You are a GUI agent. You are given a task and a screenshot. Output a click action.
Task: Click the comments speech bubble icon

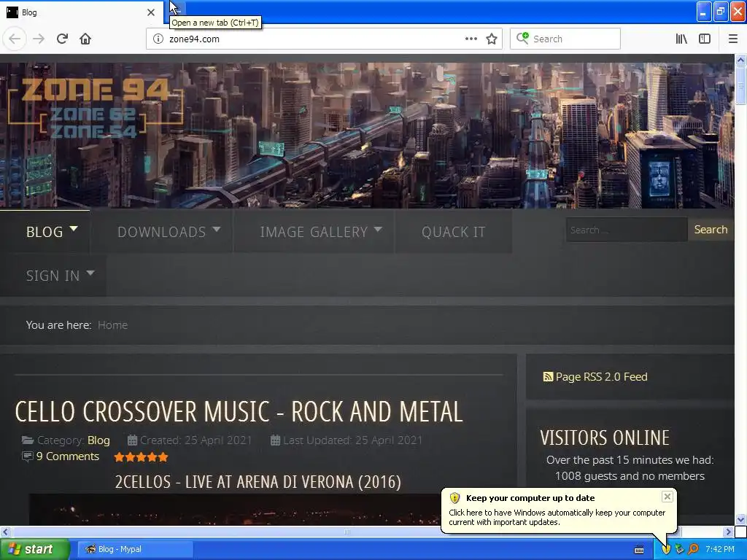click(28, 456)
